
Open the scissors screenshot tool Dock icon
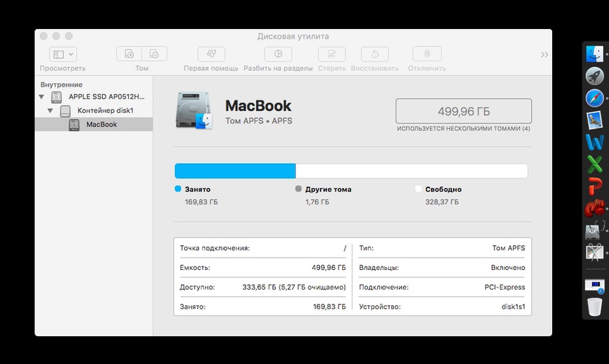pyautogui.click(x=595, y=252)
